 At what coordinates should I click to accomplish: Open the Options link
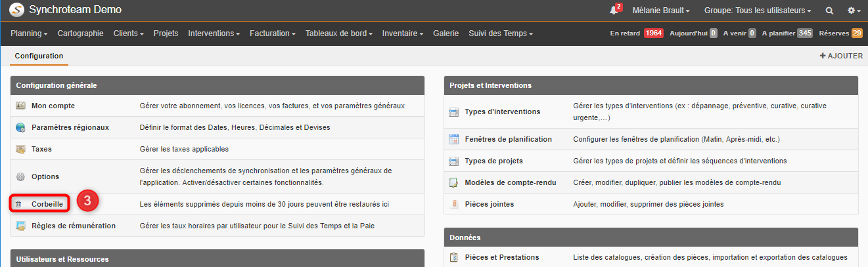coord(45,176)
